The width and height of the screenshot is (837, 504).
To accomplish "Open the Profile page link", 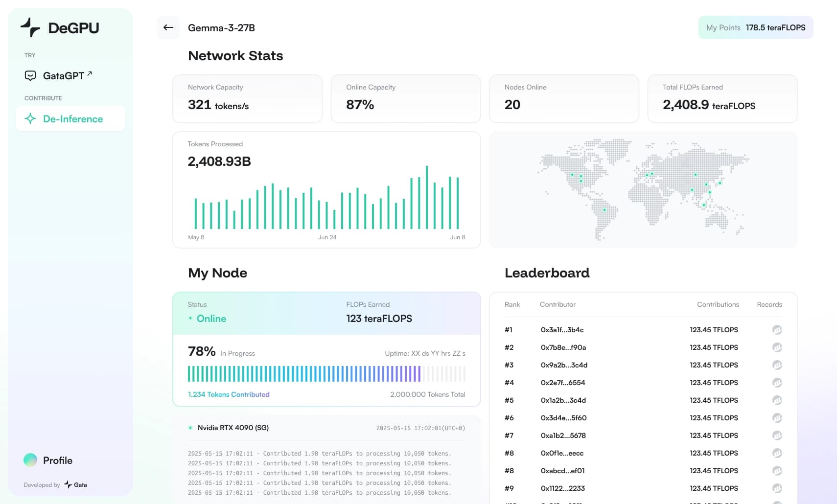I will pyautogui.click(x=57, y=460).
